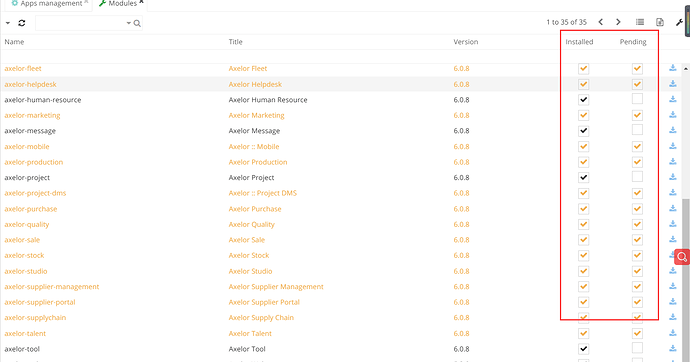Close the Modules tab
Screen dimensions: 690x362
tap(141, 2)
